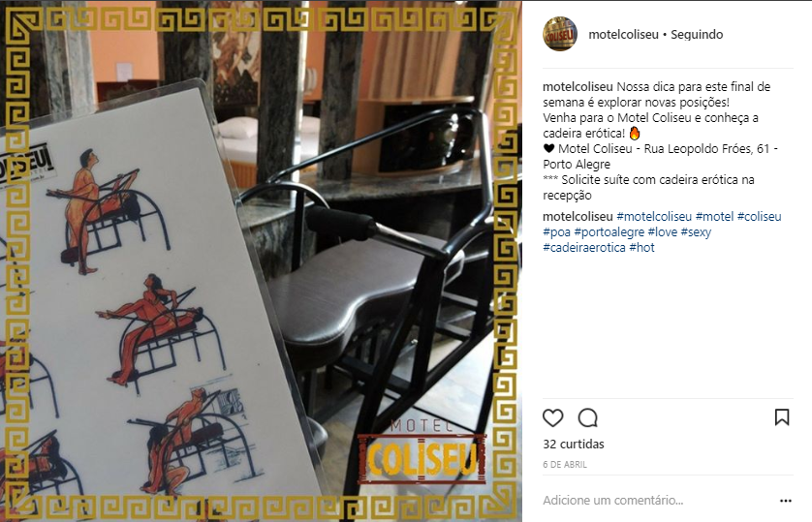812x522 pixels.
Task: Click the post photo of the chair
Action: [261, 261]
